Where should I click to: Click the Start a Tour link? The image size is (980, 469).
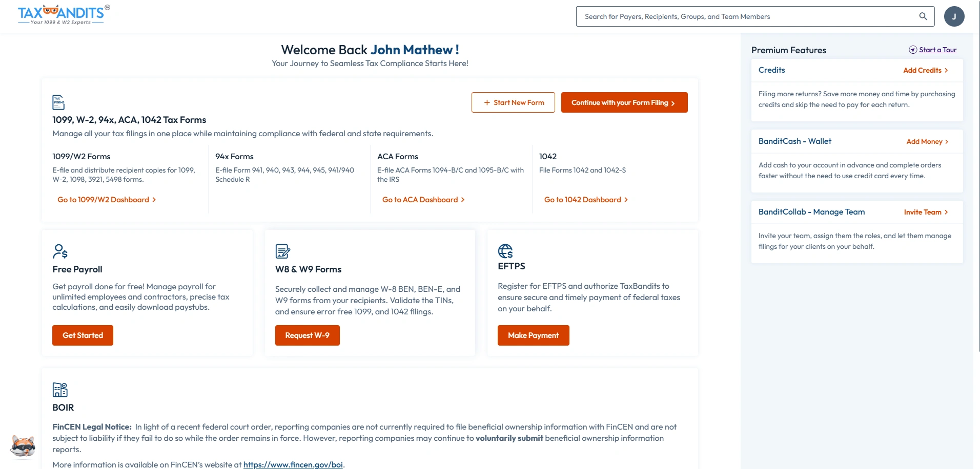937,50
